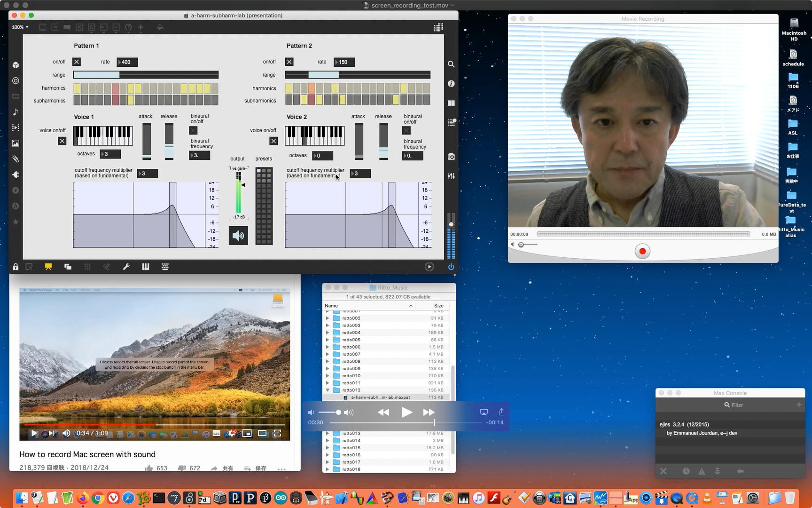Click the speaker audio on/off button under output
The height and width of the screenshot is (508, 812).
tap(238, 236)
